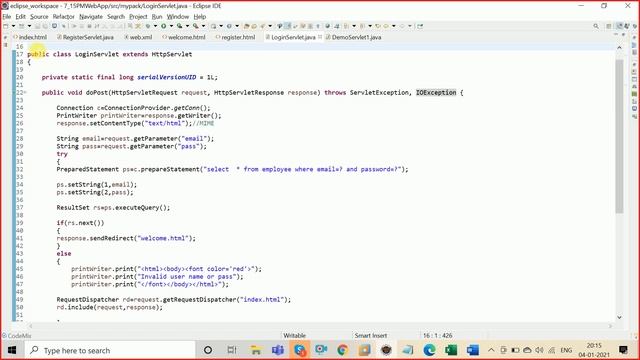Open the Project menu

[138, 17]
